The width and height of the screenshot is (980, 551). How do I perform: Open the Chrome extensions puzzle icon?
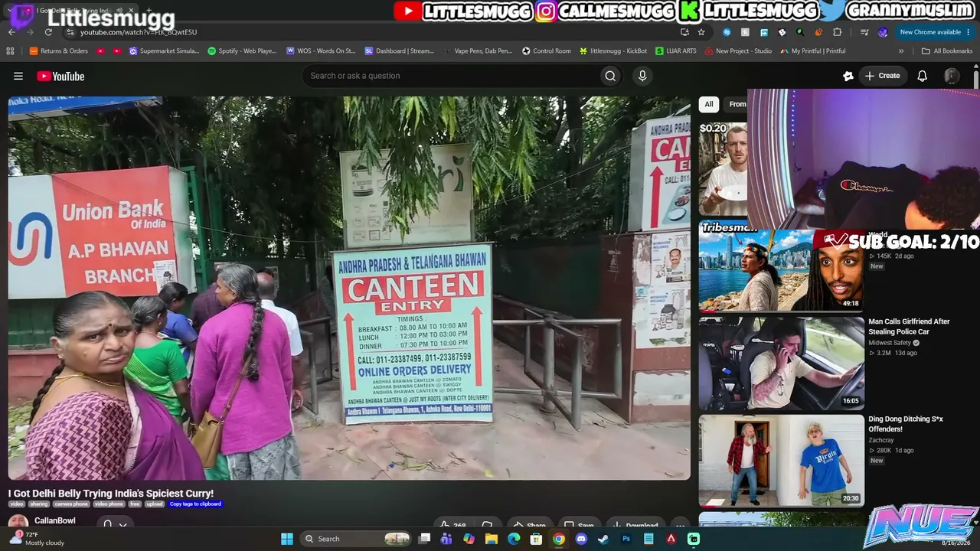pyautogui.click(x=837, y=32)
